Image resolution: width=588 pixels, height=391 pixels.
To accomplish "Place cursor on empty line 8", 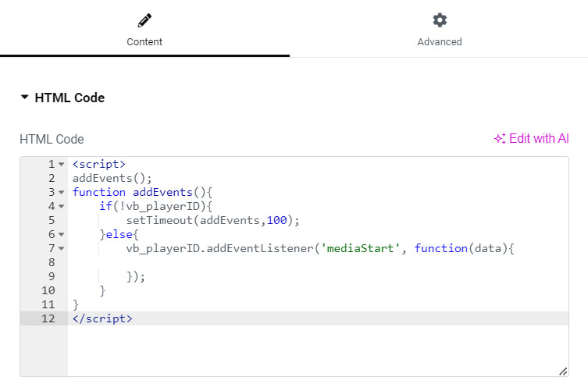I will coord(234,262).
